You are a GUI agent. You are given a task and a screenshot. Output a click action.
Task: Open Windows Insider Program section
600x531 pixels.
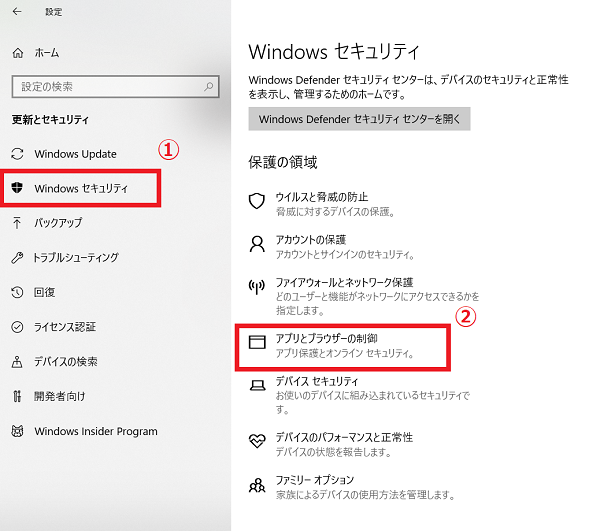pos(96,431)
